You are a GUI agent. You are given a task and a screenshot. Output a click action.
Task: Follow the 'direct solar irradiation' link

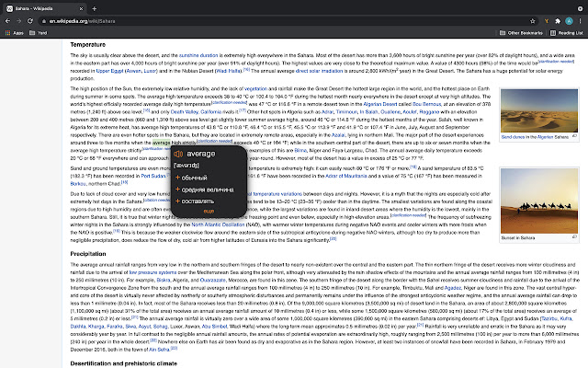click(319, 71)
